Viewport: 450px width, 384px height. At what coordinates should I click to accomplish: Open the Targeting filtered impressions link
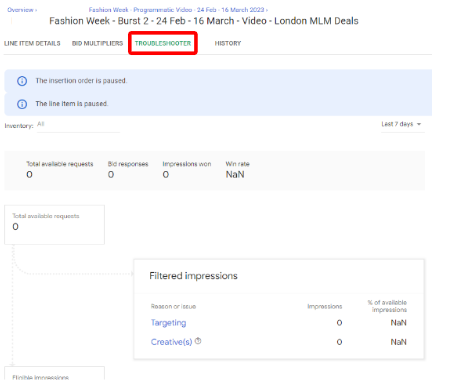point(168,323)
